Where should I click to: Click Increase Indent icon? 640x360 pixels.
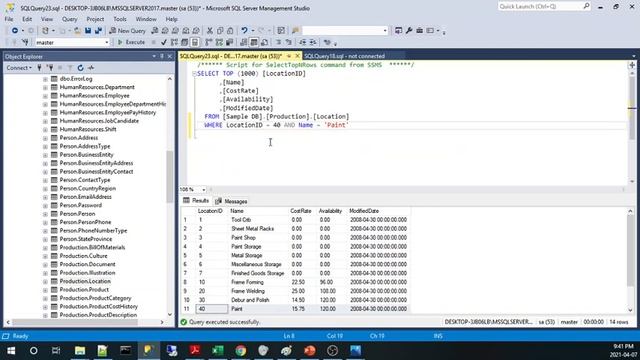point(313,42)
